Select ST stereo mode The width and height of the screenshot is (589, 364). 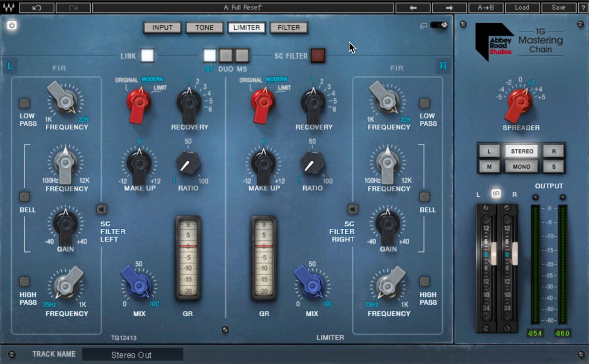point(210,56)
